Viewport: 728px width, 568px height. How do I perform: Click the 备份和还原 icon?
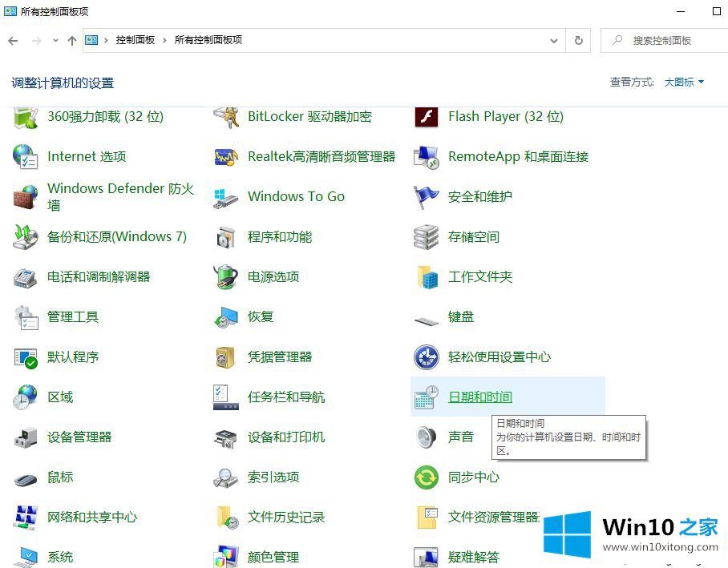pyautogui.click(x=26, y=237)
